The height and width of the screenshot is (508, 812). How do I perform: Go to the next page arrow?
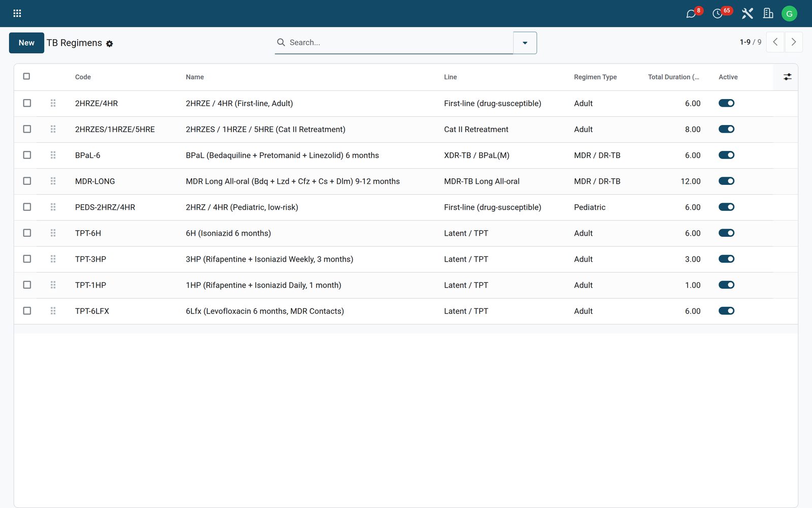[794, 42]
